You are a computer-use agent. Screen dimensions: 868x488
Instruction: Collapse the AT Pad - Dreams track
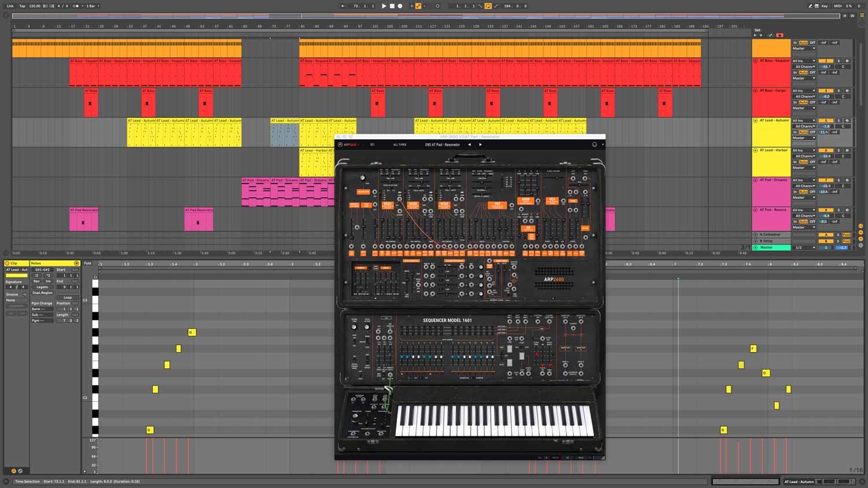tap(755, 180)
